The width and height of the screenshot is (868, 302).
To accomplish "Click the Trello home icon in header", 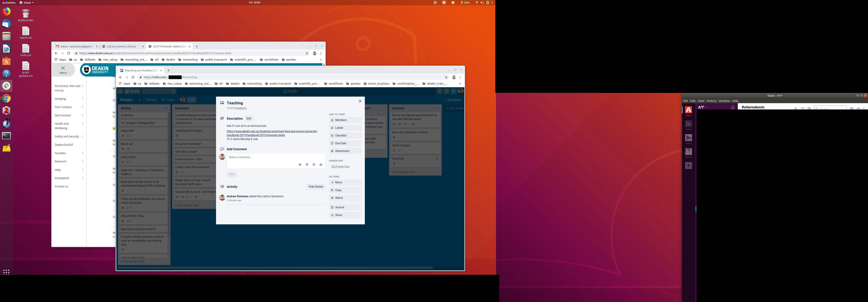I will (x=120, y=91).
